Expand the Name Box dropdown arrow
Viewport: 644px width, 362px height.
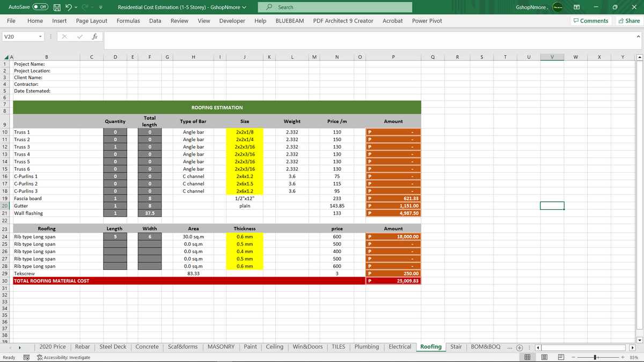coord(40,37)
